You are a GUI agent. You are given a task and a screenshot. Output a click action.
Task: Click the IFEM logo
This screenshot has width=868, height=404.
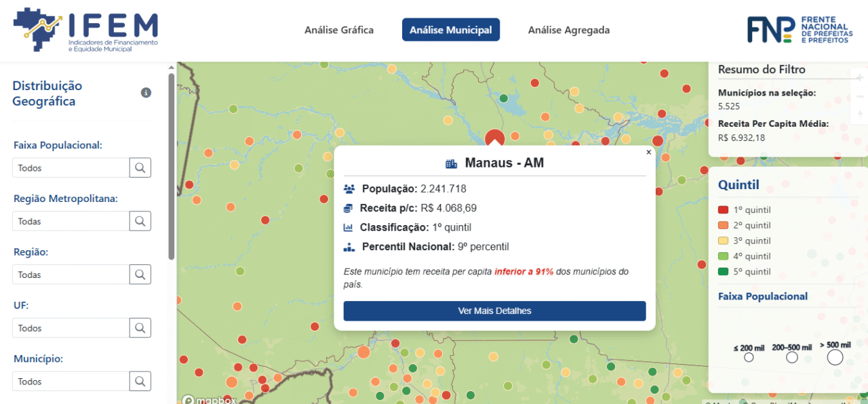(85, 31)
